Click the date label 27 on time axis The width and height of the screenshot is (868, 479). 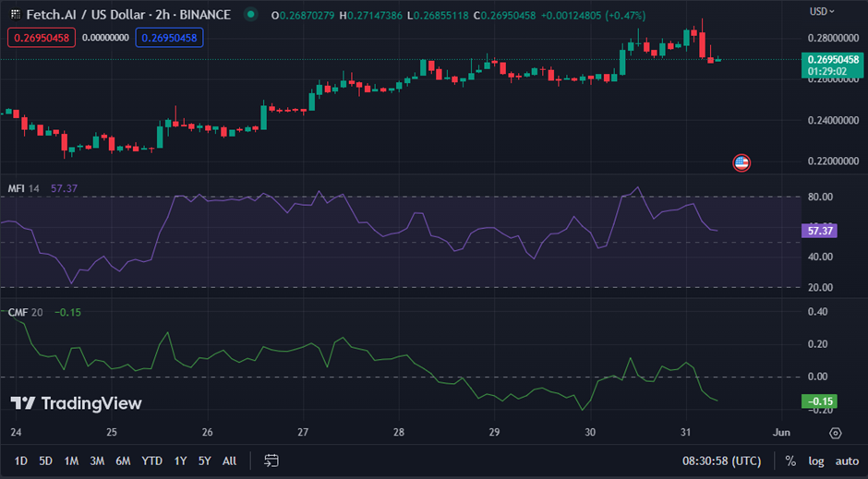coord(303,433)
